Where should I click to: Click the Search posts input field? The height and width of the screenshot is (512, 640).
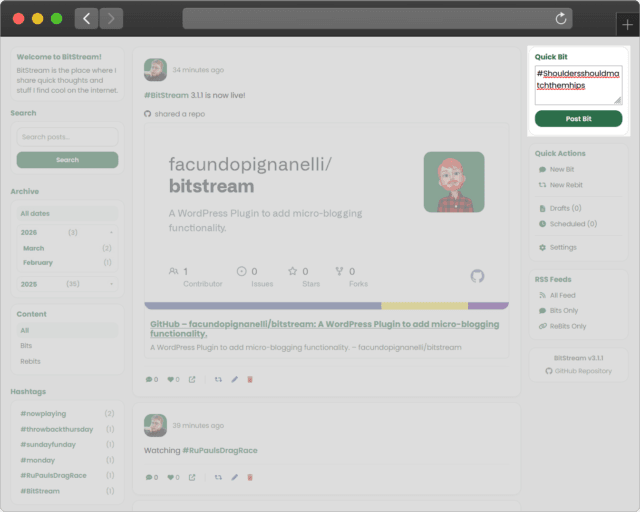click(67, 137)
